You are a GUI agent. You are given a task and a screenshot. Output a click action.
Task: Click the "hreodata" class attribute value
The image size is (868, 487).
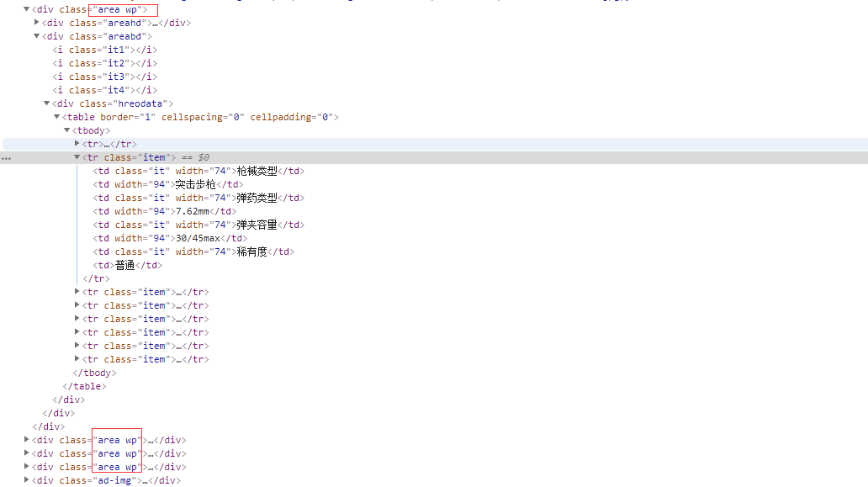point(140,103)
